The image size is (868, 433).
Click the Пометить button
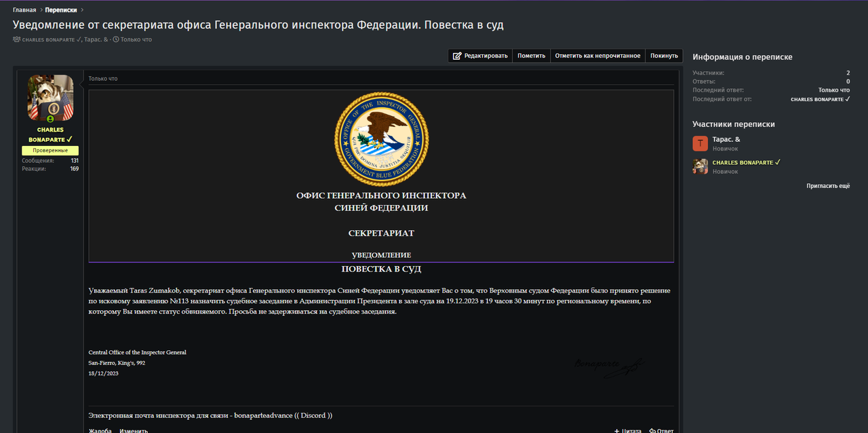pos(531,56)
